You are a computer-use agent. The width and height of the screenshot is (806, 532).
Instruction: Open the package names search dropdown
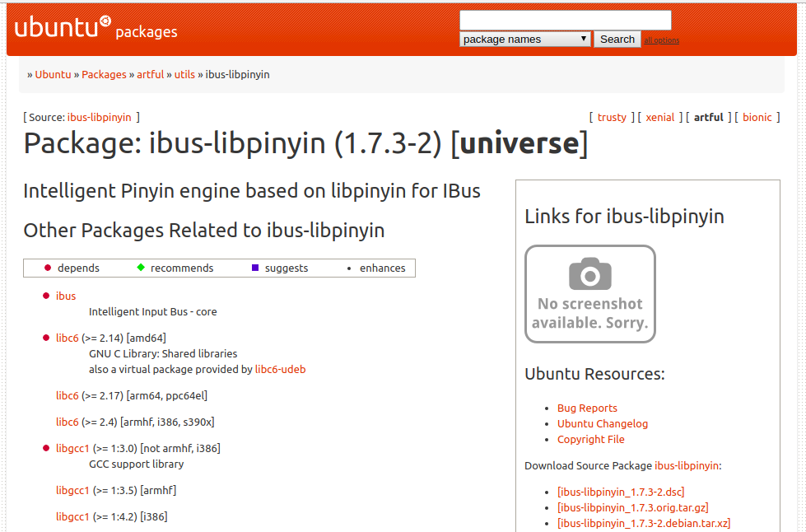click(x=524, y=39)
